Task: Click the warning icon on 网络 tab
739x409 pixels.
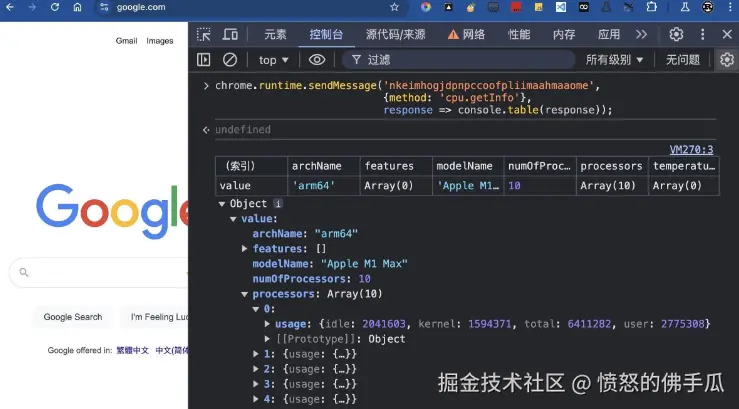Action: pyautogui.click(x=453, y=35)
